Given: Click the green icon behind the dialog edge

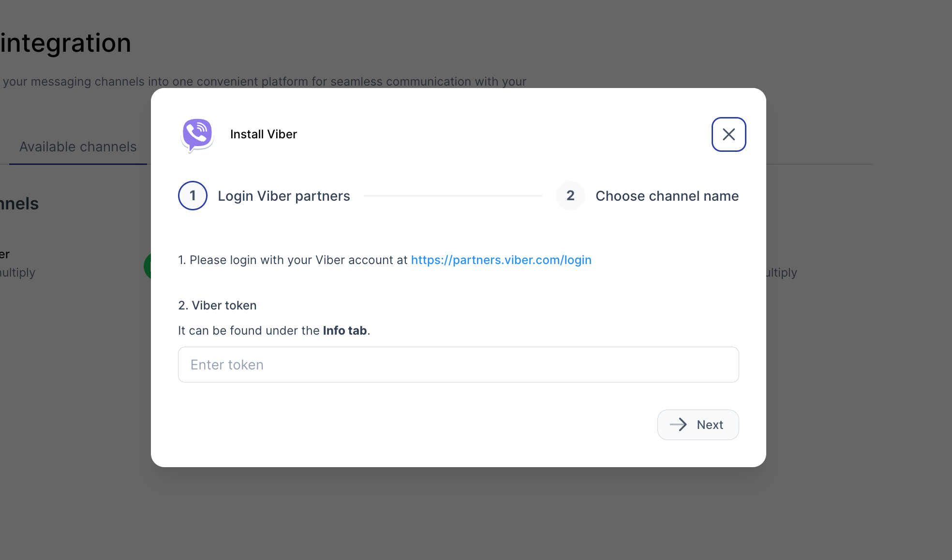Looking at the screenshot, I should point(148,266).
